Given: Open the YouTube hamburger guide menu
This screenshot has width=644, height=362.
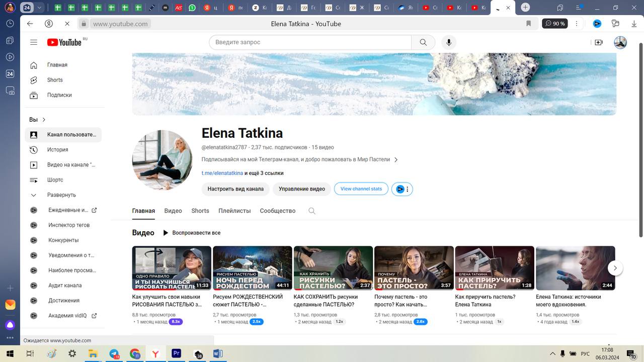Looking at the screenshot, I should 34,43.
